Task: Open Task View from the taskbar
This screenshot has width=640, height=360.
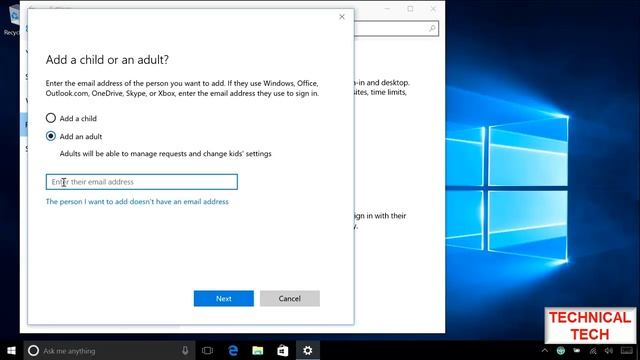Action: [x=207, y=351]
